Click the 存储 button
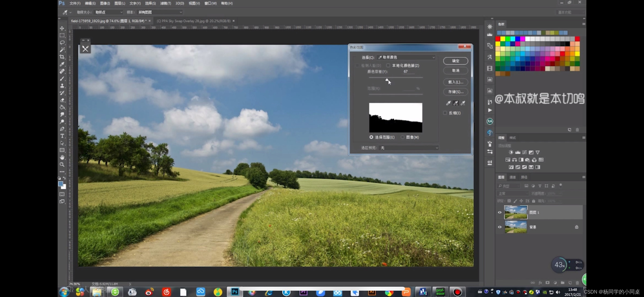The width and height of the screenshot is (644, 297). pos(456,92)
